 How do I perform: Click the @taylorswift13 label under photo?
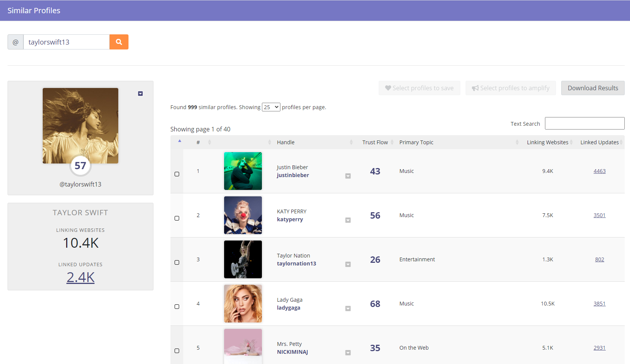[x=80, y=184]
